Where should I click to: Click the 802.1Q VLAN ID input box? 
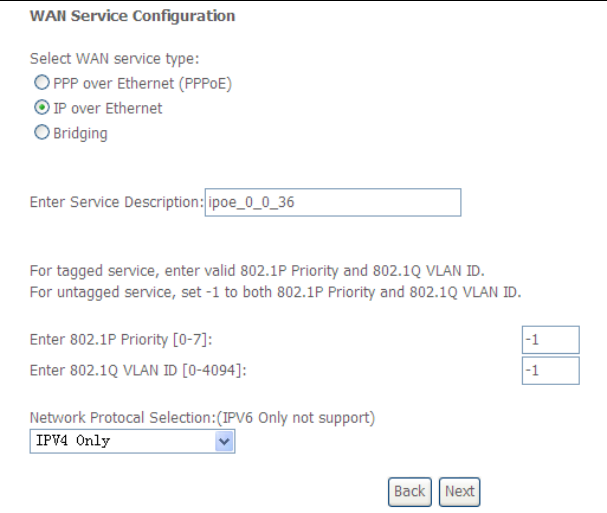(x=550, y=371)
